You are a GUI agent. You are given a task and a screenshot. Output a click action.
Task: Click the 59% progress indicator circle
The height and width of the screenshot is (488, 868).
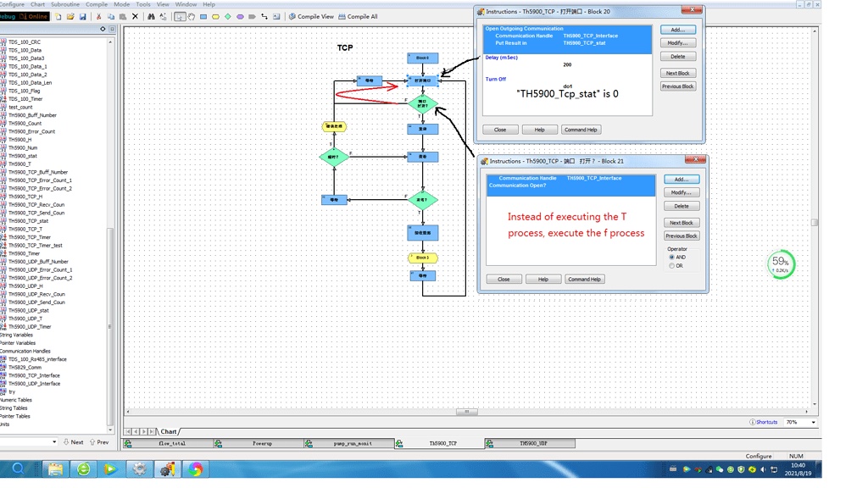[x=780, y=264]
